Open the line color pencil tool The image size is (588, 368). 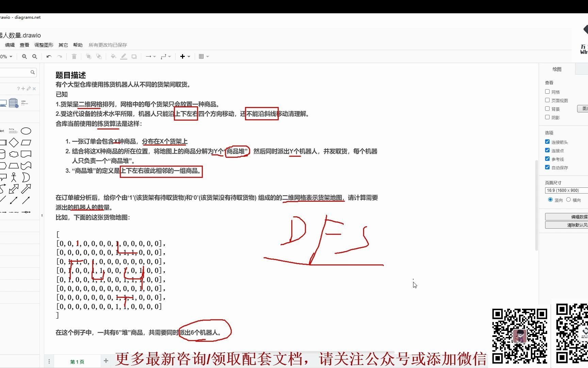(x=124, y=57)
